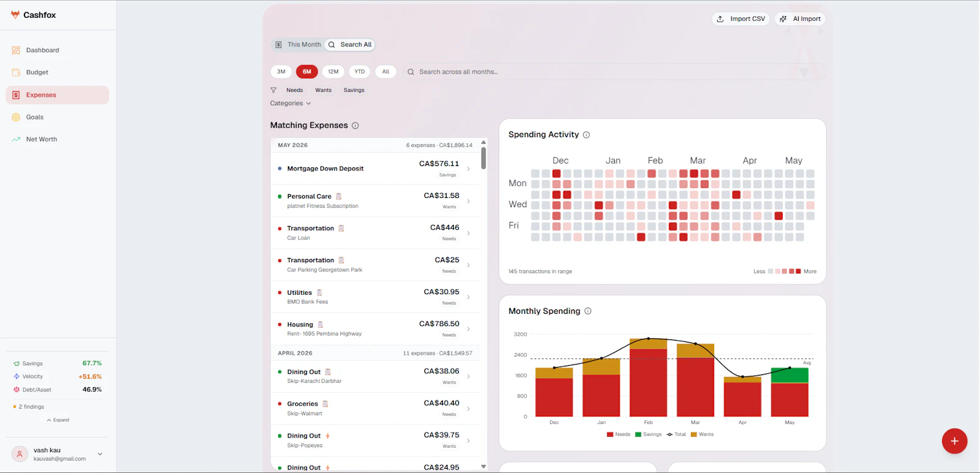Switch to This Month view
This screenshot has width=980, height=473.
(x=298, y=45)
